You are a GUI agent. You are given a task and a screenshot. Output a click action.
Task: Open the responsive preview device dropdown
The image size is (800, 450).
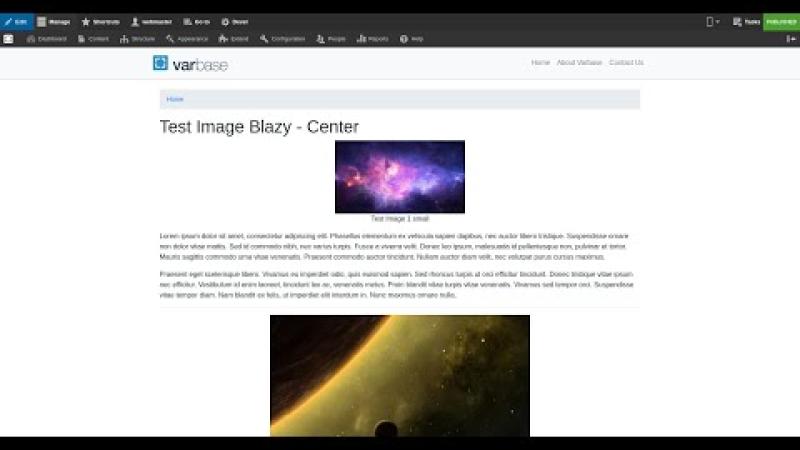pyautogui.click(x=713, y=22)
